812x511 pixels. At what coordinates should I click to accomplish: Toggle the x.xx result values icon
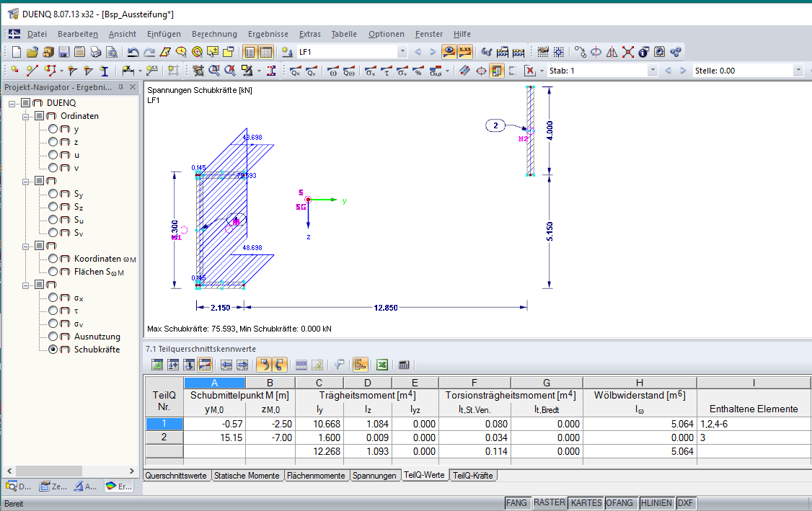click(x=465, y=52)
